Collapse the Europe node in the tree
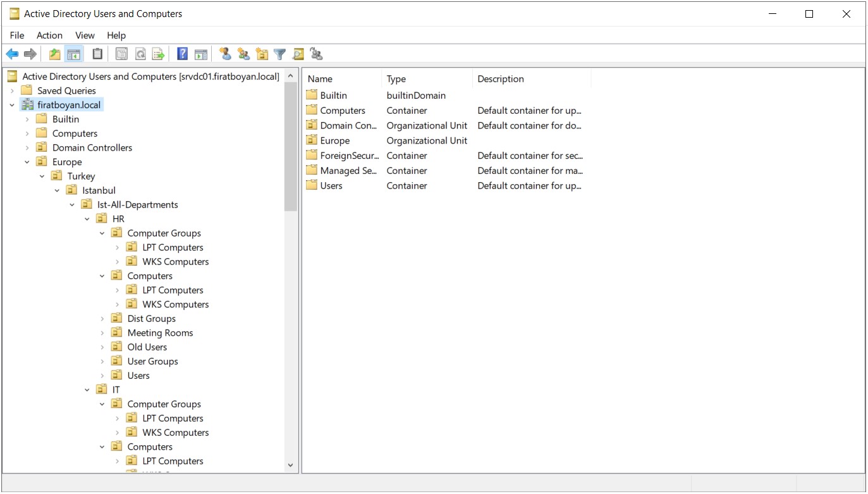Image resolution: width=868 pixels, height=494 pixels. click(x=27, y=162)
